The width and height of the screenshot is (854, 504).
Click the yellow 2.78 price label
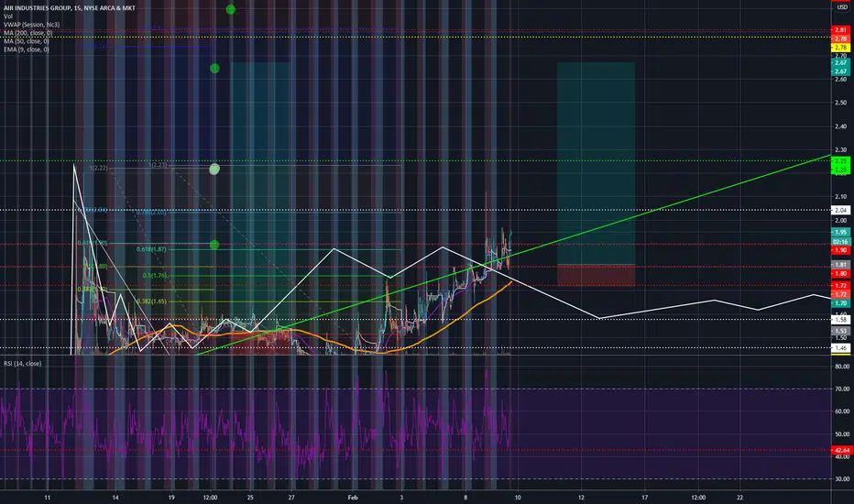click(841, 48)
